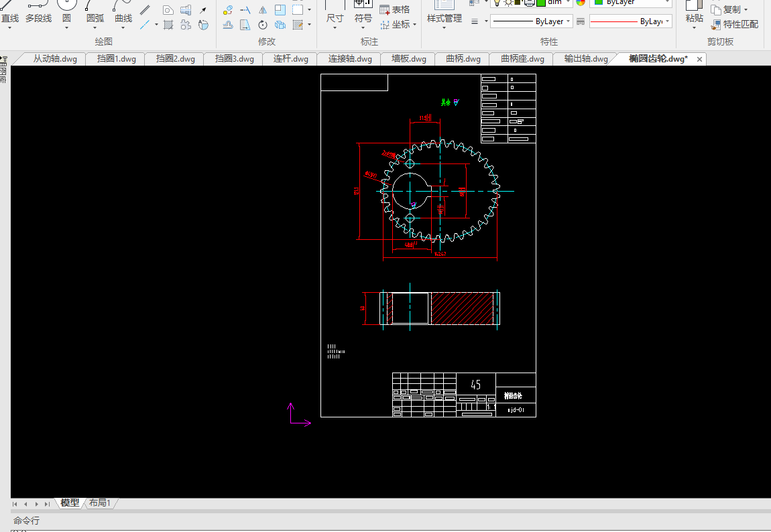Image resolution: width=771 pixels, height=532 pixels.
Task: Switch to the 连接轴.dwg tab
Action: click(350, 59)
